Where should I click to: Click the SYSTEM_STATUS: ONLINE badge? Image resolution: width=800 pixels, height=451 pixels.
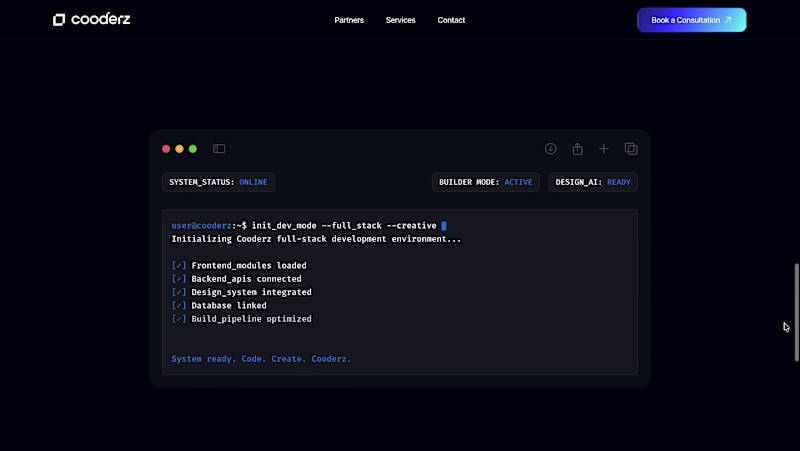218,182
